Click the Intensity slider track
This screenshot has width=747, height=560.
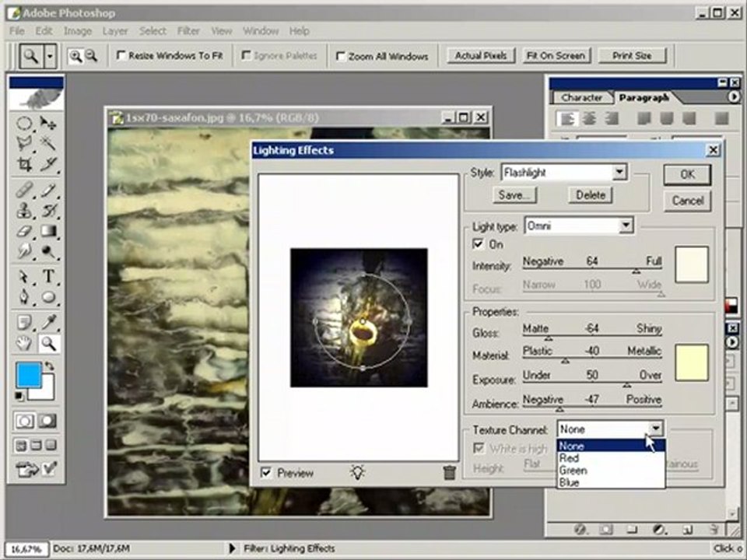(x=592, y=270)
